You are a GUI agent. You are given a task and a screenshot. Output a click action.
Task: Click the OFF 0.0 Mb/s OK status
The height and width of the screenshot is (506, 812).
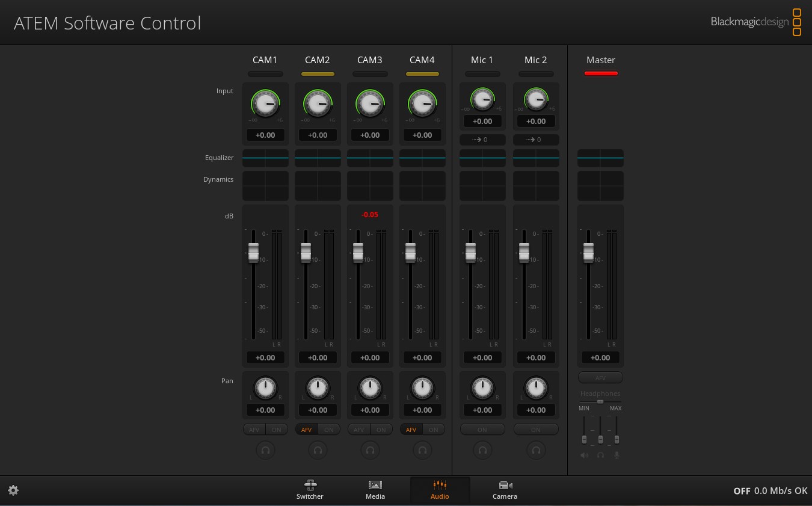click(770, 491)
